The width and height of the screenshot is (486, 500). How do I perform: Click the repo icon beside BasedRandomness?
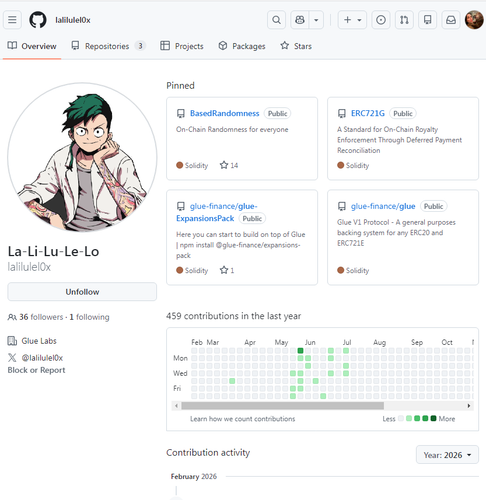point(181,114)
